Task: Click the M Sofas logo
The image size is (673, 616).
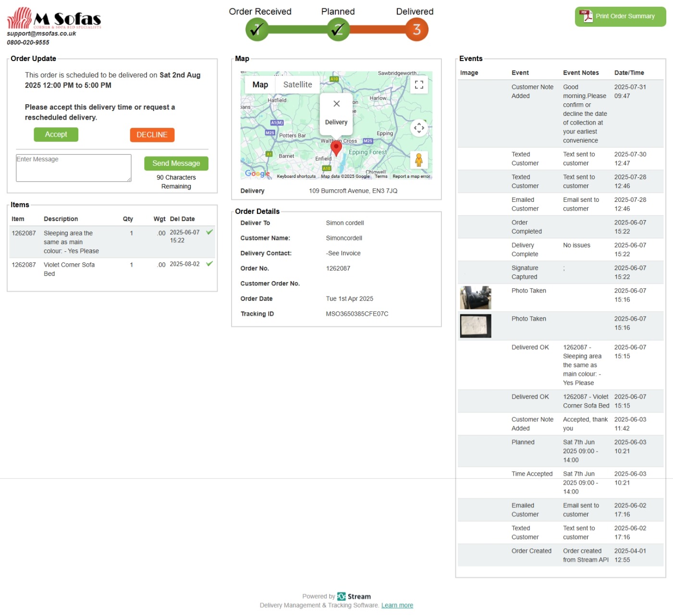Action: pos(54,19)
